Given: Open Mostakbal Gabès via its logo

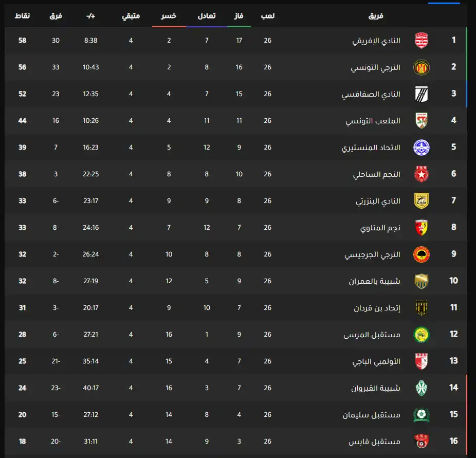Looking at the screenshot, I should coord(421,441).
